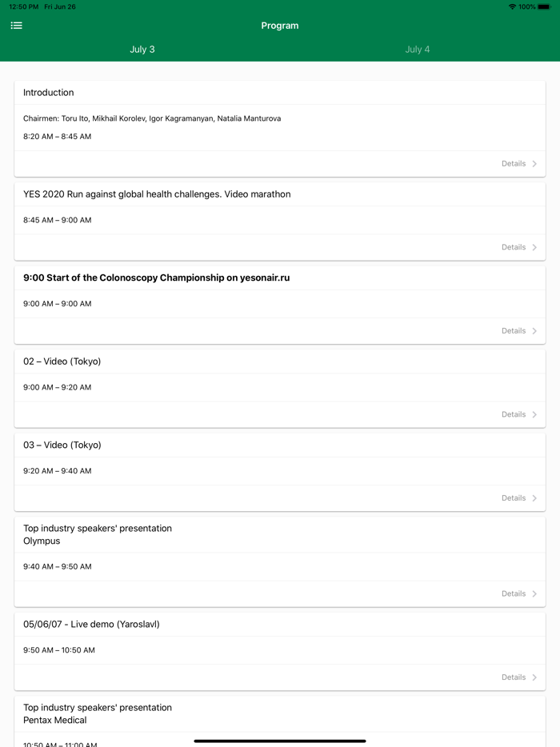Tap the chevron on the 02 – Video card

click(x=534, y=414)
